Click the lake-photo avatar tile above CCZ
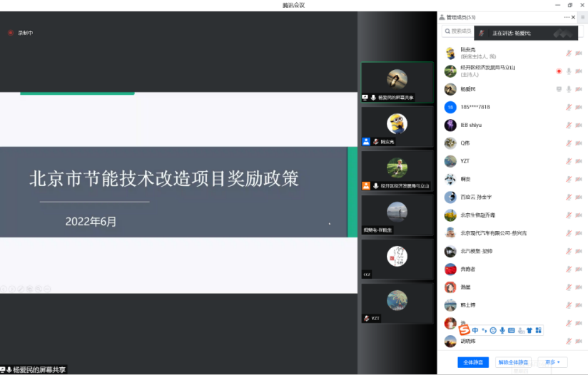The width and height of the screenshot is (588, 375). 397,215
